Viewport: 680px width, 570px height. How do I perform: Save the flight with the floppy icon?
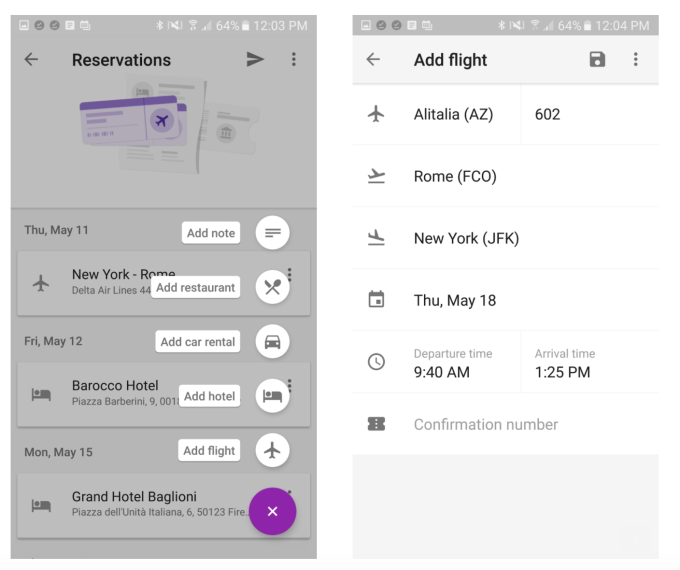click(597, 59)
